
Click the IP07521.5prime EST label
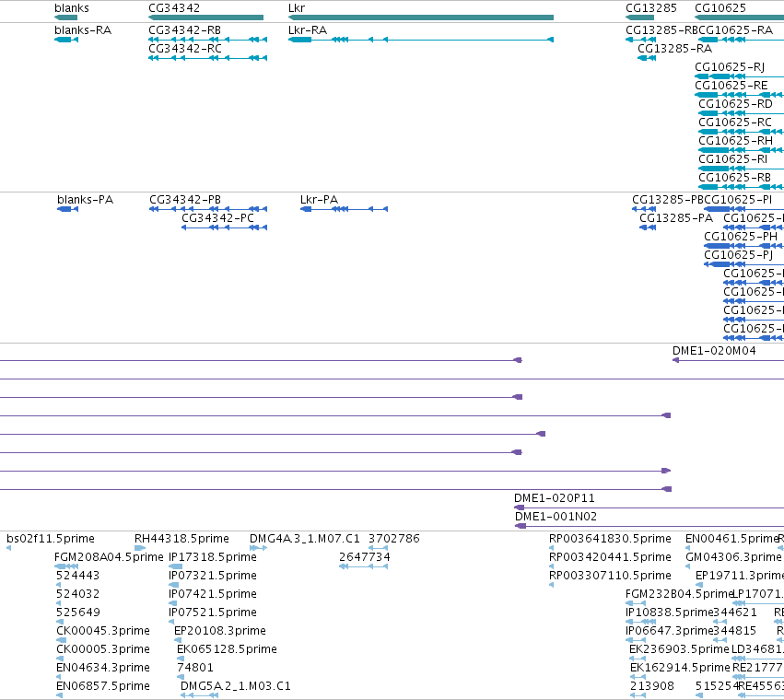tap(213, 613)
